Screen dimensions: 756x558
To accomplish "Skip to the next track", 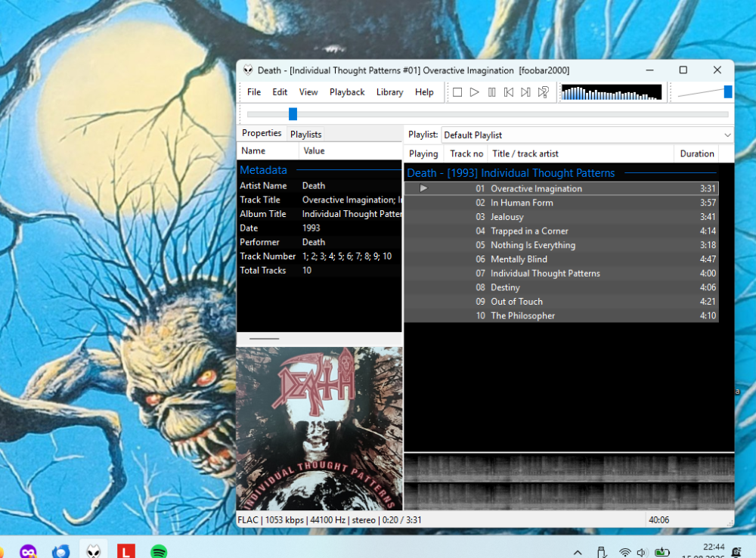I will pyautogui.click(x=525, y=92).
